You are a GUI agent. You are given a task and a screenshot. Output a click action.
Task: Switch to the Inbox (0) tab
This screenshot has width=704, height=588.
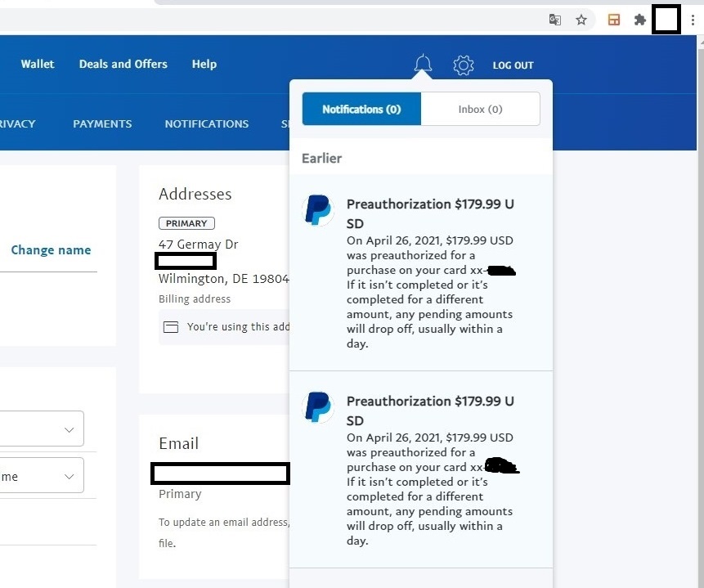click(480, 109)
